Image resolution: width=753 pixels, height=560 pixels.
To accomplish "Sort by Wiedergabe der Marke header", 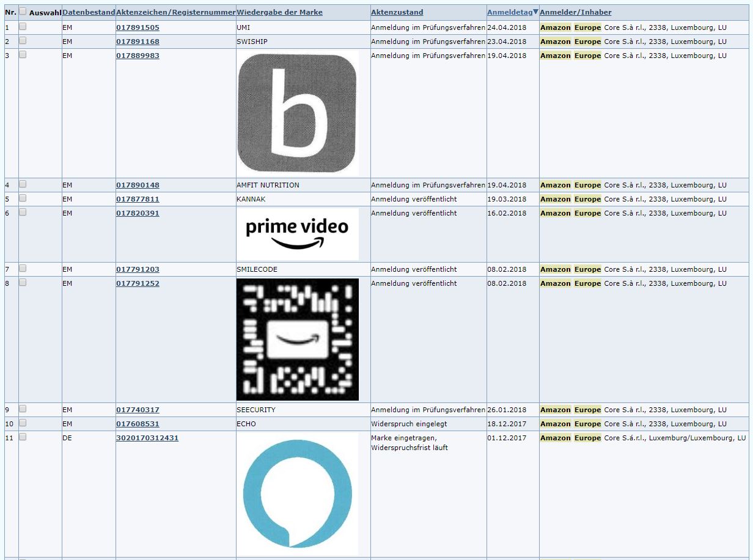I will point(279,12).
